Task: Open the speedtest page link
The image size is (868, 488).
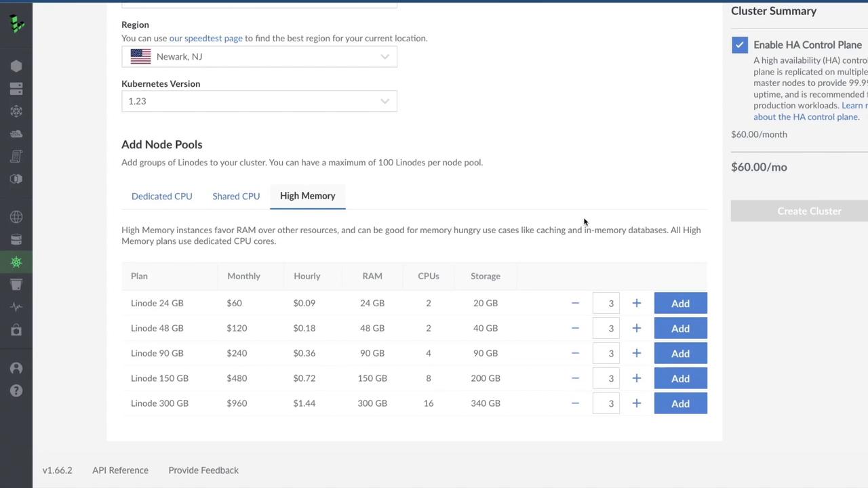Action: click(x=205, y=38)
